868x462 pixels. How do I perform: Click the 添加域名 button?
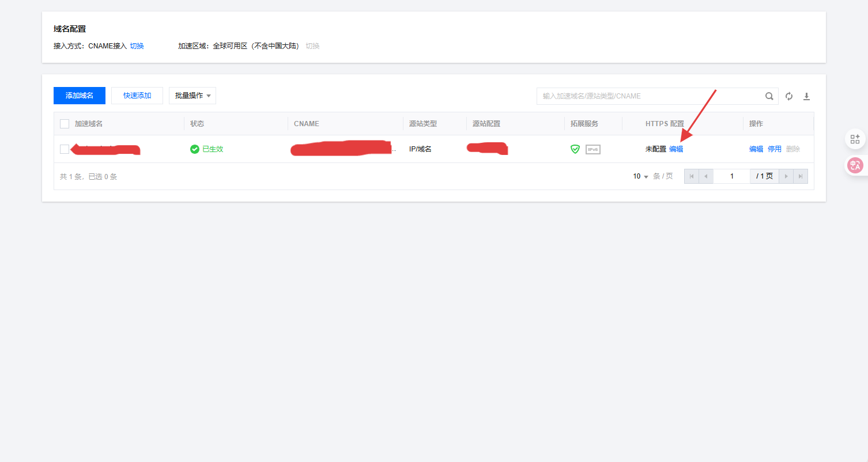(x=80, y=96)
